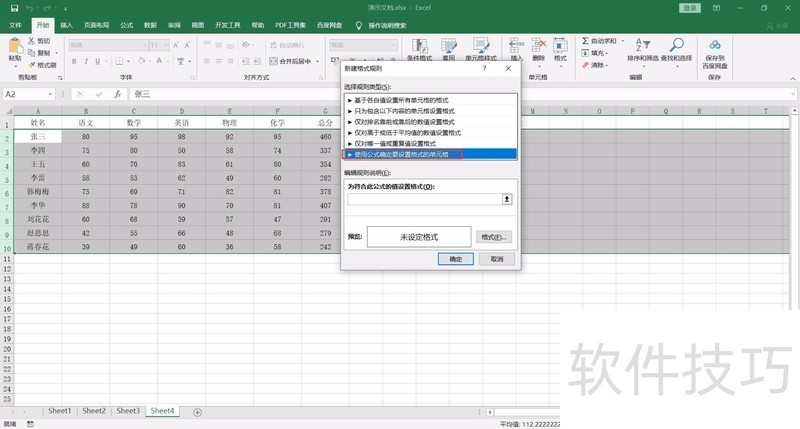Switch to the Insert (插入) ribbon tab
This screenshot has width=800, height=429.
pos(66,24)
